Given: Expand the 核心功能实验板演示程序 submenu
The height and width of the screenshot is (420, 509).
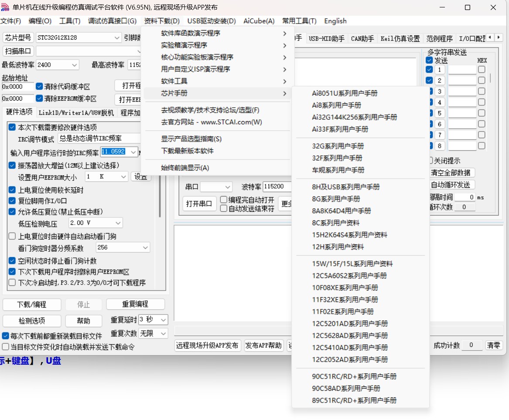Looking at the screenshot, I should (217, 57).
